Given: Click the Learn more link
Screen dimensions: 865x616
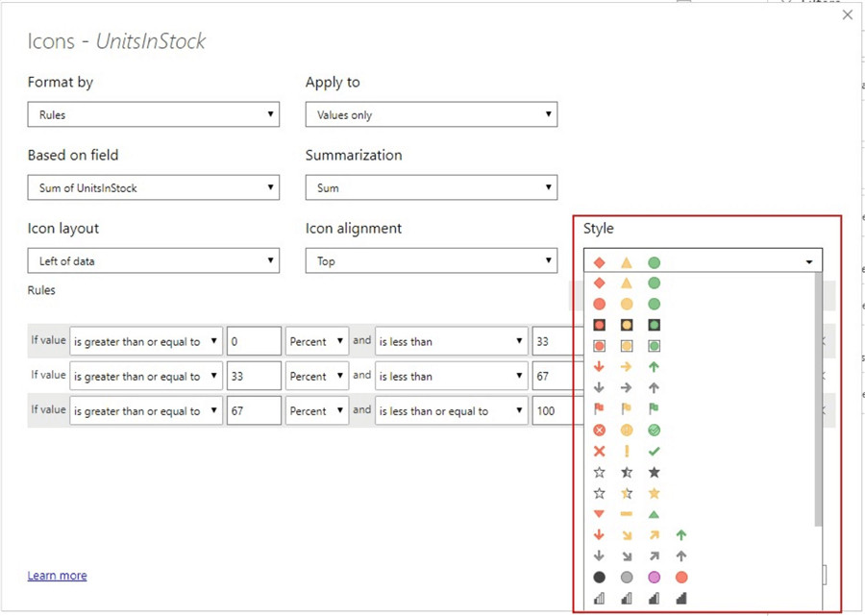Looking at the screenshot, I should click(57, 576).
